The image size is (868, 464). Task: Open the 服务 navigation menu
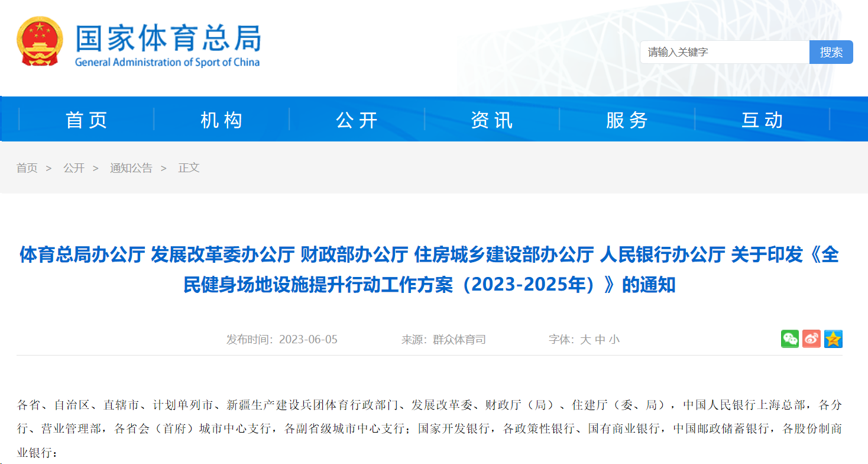(627, 120)
